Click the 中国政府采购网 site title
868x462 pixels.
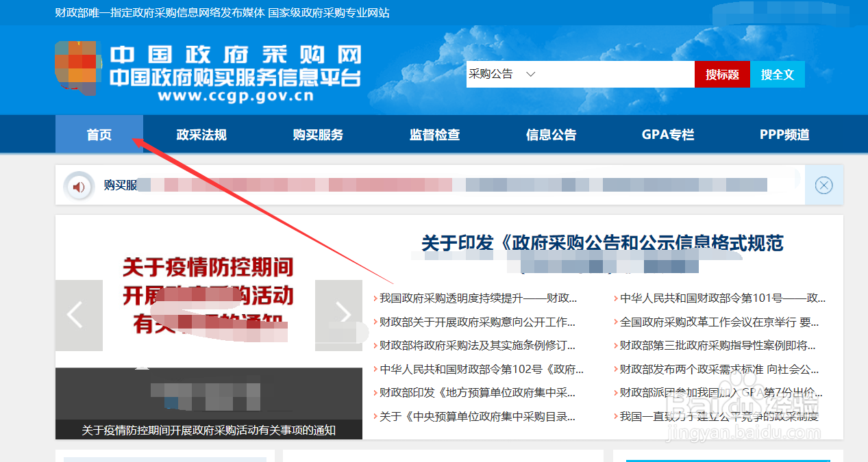(235, 55)
